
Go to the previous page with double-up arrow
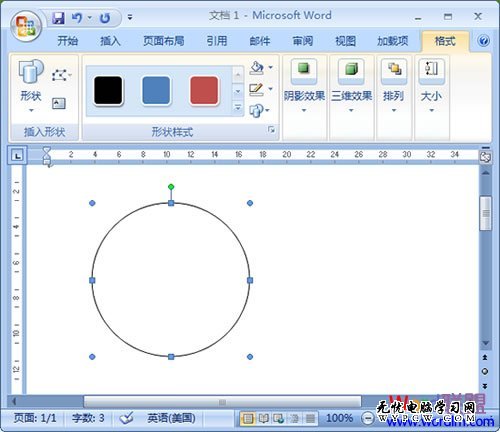(x=485, y=357)
